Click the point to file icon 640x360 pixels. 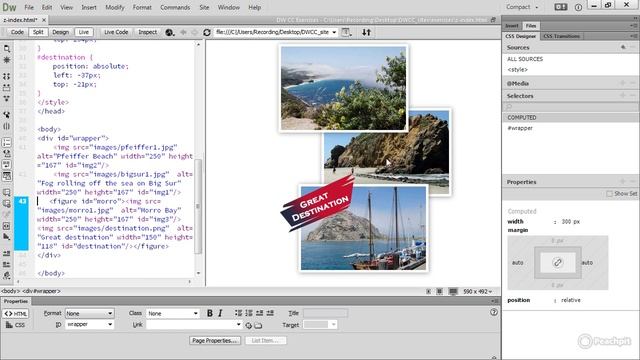click(248, 325)
